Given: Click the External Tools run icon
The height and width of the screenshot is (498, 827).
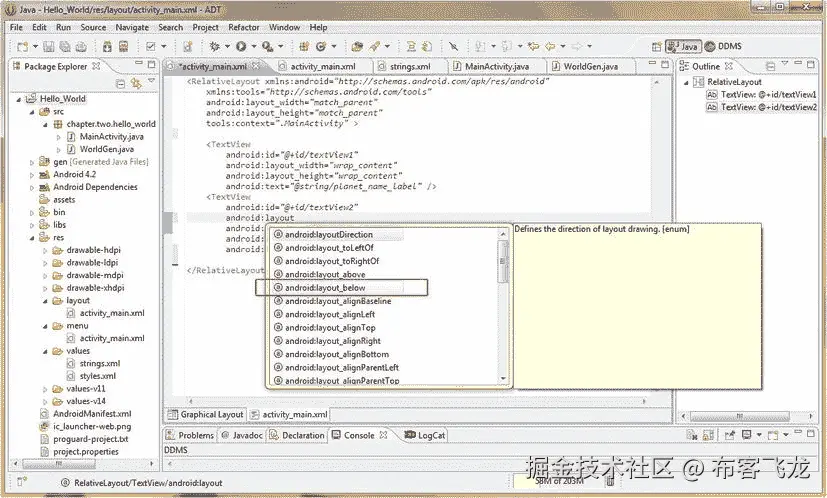Looking at the screenshot, I should pyautogui.click(x=267, y=46).
